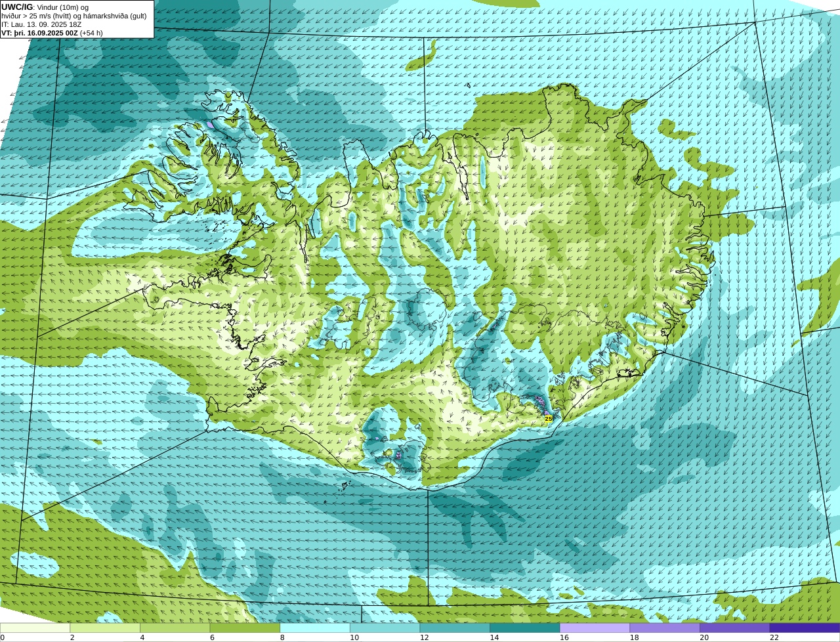Screen dimensions: 840x642
Task: Select legend swatch between 2 and 4
Action: point(105,628)
